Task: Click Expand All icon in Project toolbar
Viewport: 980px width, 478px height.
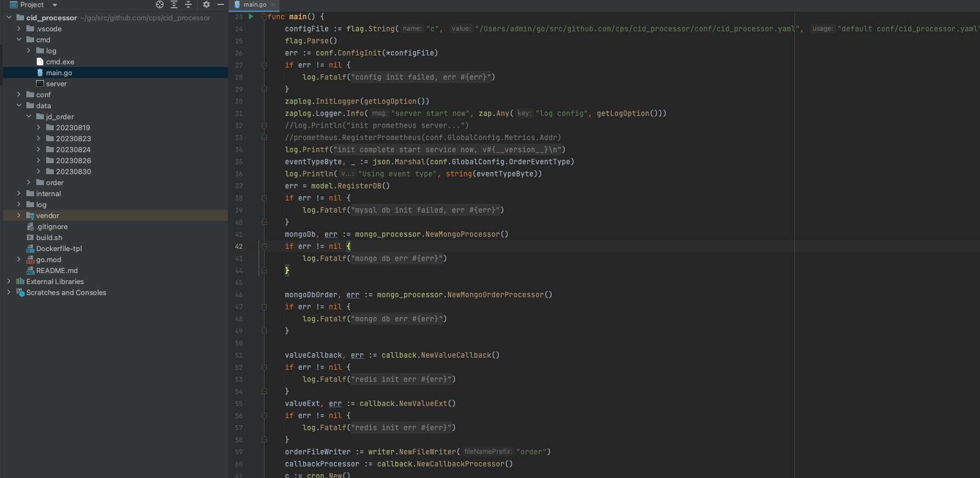Action: point(174,4)
